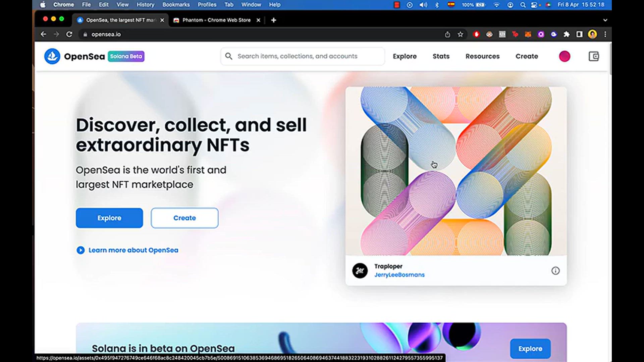
Task: Open the History menu
Action: point(145,5)
